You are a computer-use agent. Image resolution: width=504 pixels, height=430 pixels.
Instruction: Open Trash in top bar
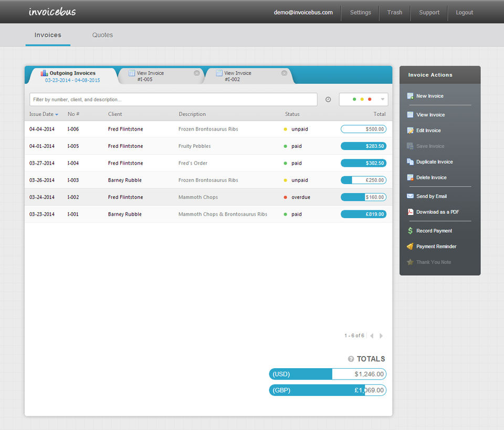click(395, 12)
